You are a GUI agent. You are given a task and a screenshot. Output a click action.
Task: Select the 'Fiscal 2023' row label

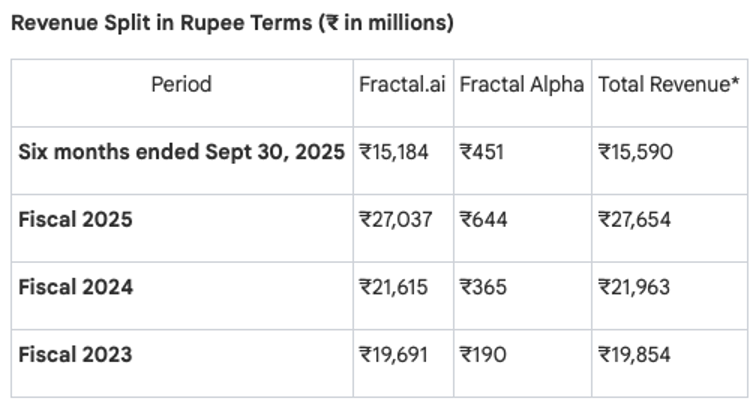point(75,354)
